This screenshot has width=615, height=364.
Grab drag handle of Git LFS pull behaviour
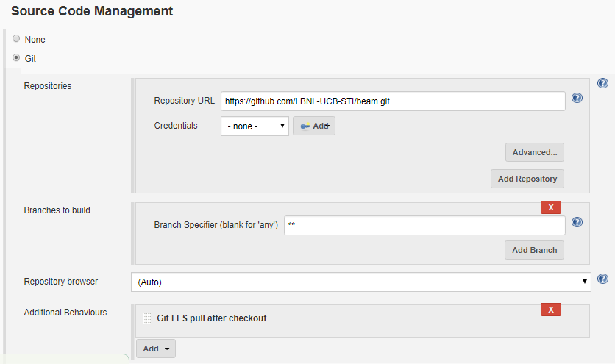point(147,318)
